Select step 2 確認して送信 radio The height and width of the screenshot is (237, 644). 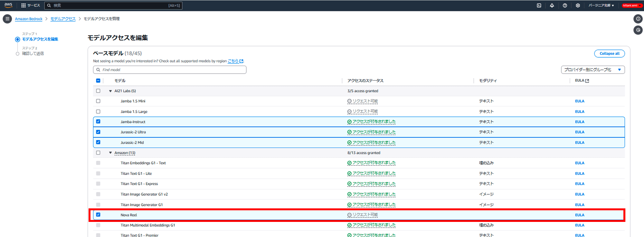[x=18, y=54]
